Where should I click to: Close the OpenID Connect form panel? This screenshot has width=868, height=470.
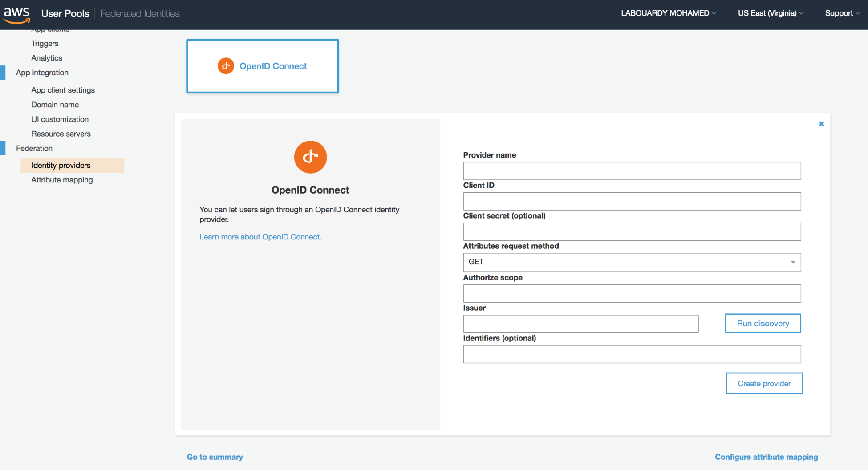[821, 124]
